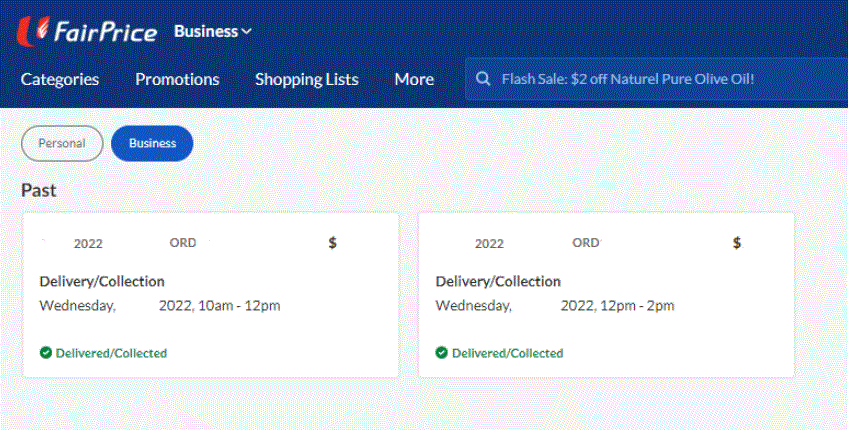
Task: Click green checkmark icon on 10am order
Action: tap(45, 353)
